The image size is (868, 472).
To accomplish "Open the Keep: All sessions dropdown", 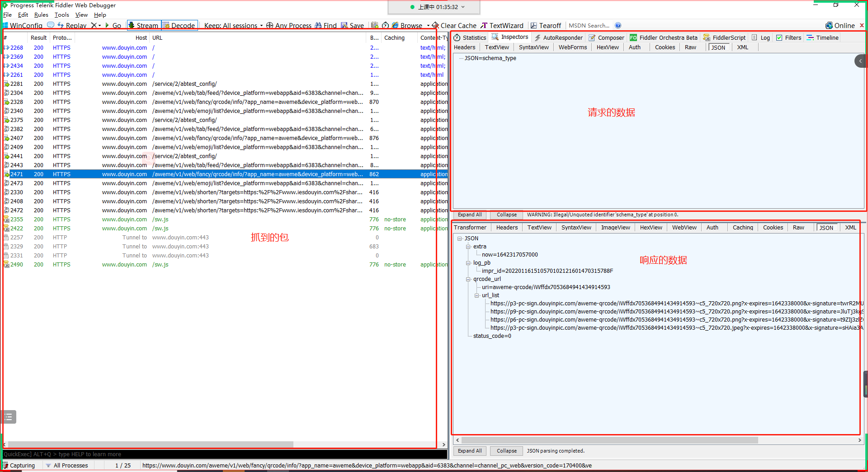I will pos(233,26).
